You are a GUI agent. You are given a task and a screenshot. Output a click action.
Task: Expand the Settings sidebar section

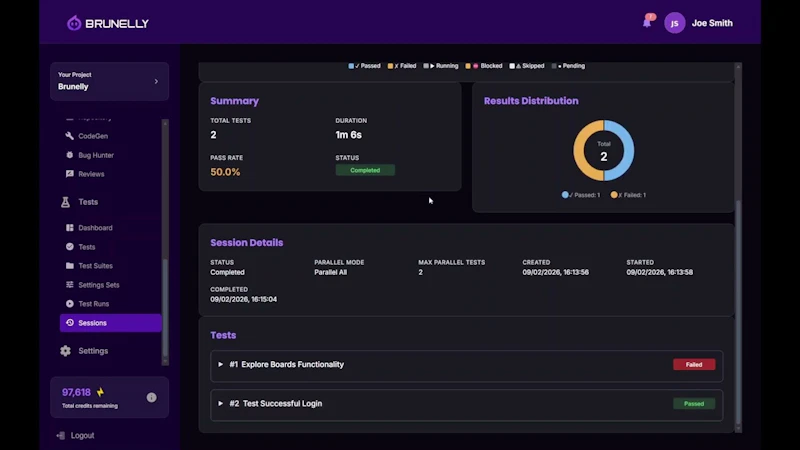click(93, 351)
